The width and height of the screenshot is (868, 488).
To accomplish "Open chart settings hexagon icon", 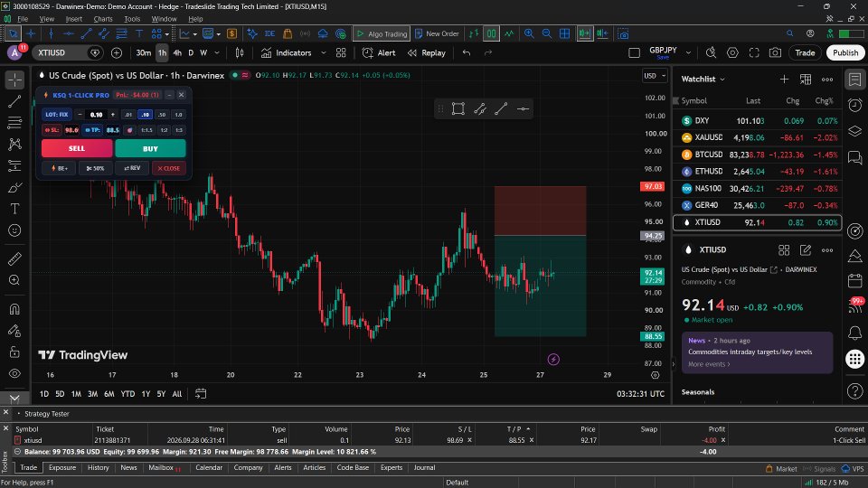I will click(x=732, y=52).
